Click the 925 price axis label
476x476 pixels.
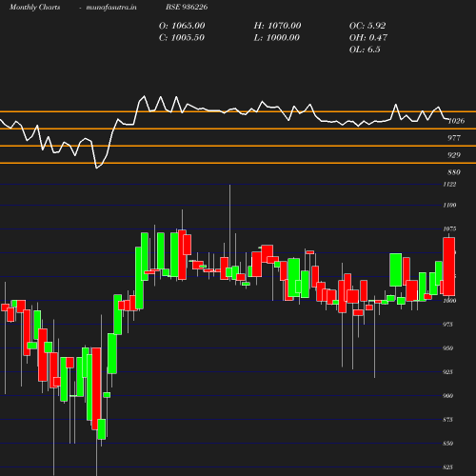[447, 372]
